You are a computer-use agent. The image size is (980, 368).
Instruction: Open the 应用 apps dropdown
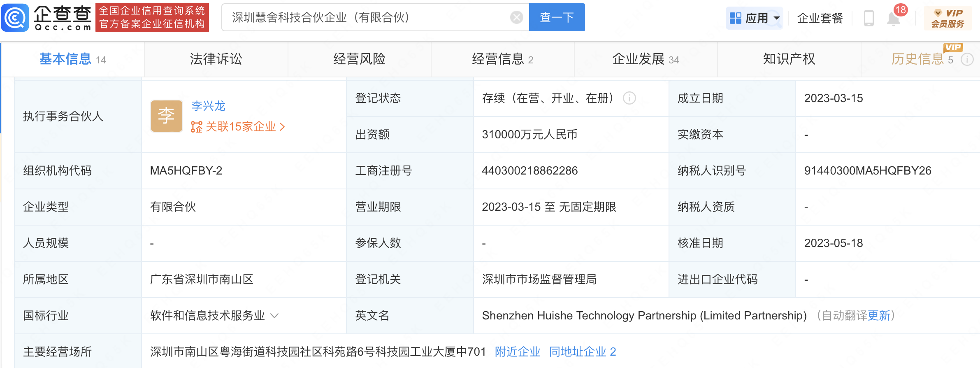pyautogui.click(x=755, y=18)
